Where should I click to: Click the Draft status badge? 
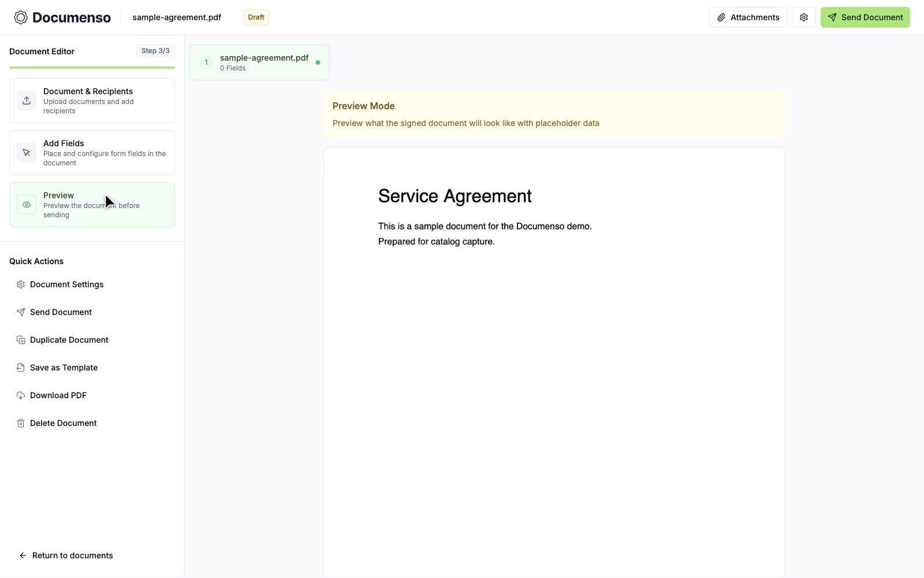point(256,17)
